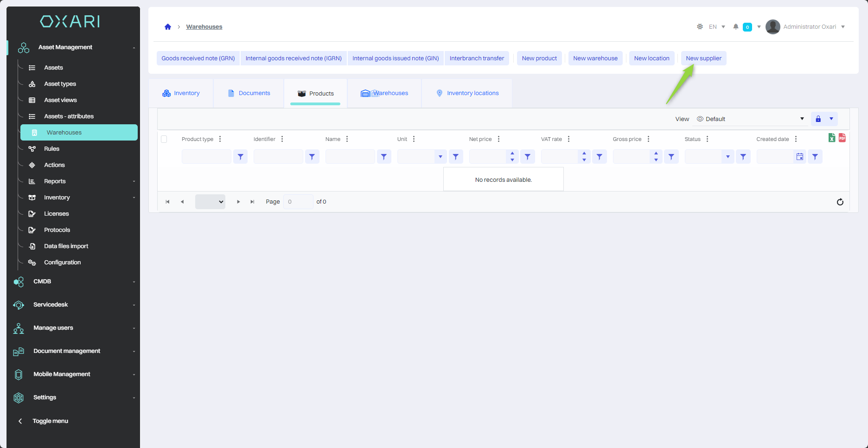Export table to PDF icon
This screenshot has width=868, height=448.
tap(842, 138)
